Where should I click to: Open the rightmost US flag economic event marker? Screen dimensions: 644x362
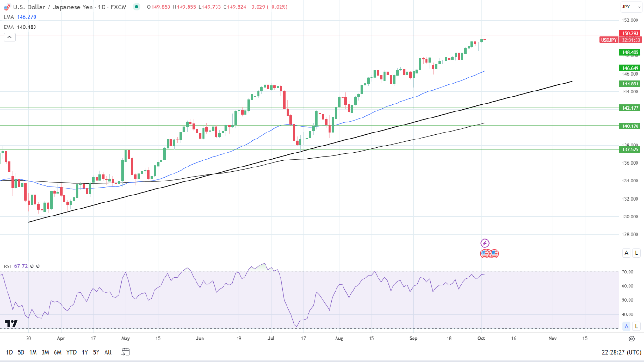point(495,254)
